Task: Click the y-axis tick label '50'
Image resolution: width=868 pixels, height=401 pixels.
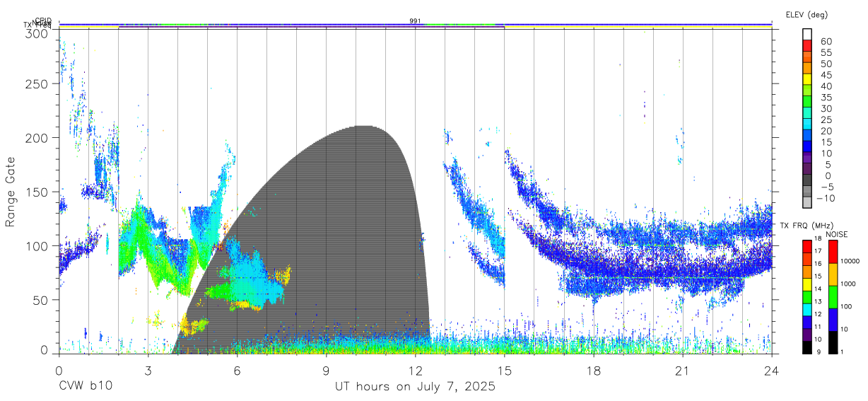Action: tap(40, 299)
